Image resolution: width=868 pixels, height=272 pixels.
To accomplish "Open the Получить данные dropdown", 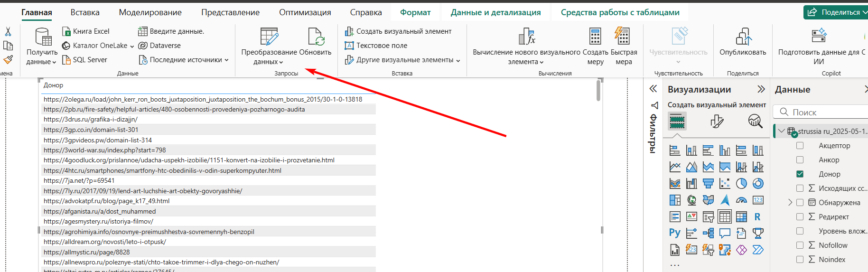I will click(x=42, y=57).
